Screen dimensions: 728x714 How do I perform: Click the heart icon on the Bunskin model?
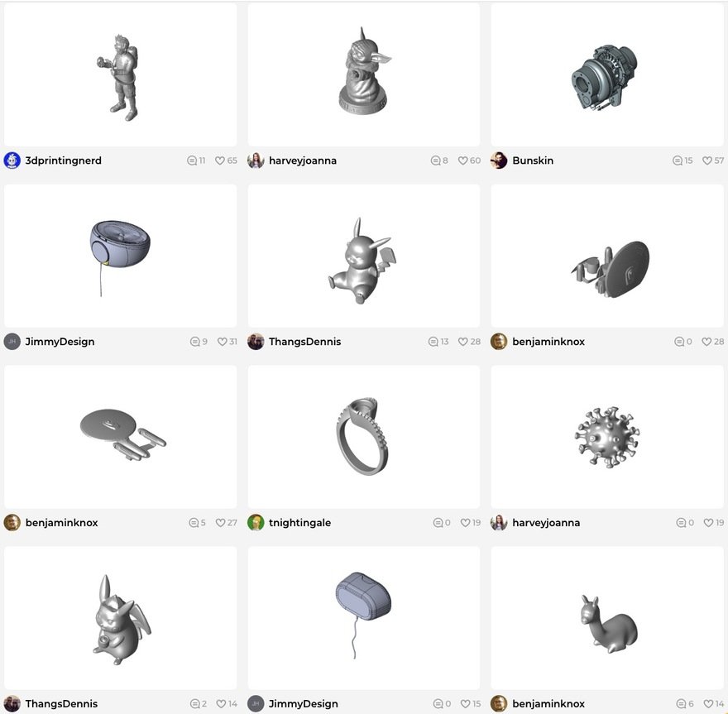pyautogui.click(x=707, y=161)
